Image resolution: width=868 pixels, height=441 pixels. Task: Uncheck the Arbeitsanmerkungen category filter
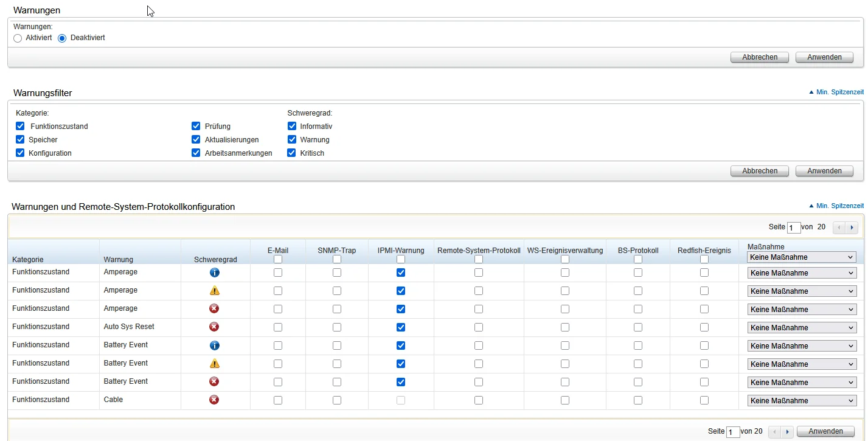(196, 153)
